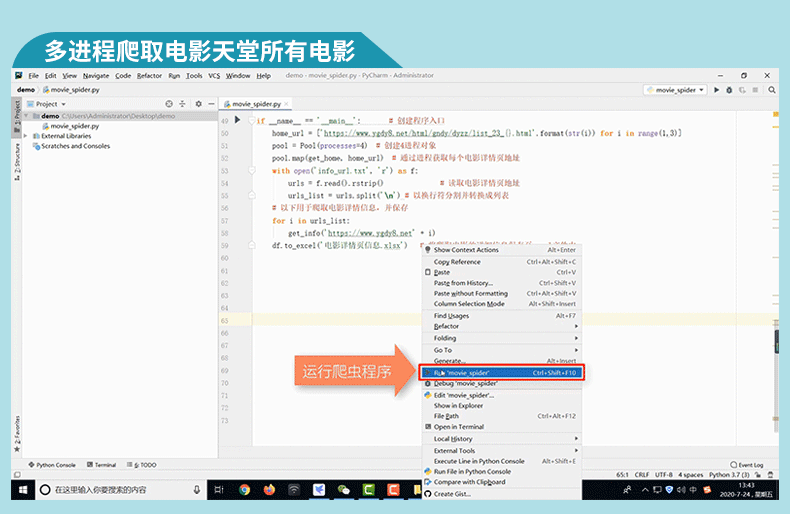Click the Task View taskbar icon
This screenshot has width=790, height=514.
click(219, 489)
